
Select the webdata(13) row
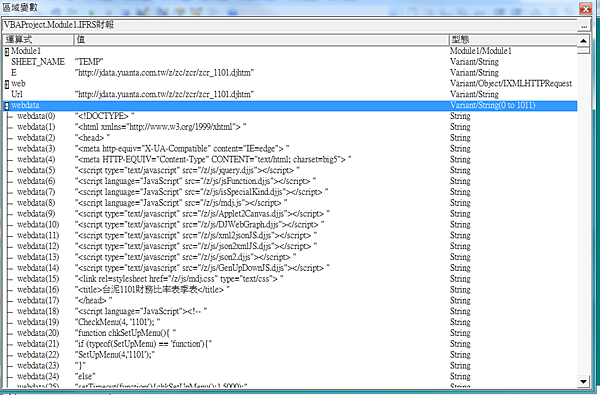pos(290,257)
